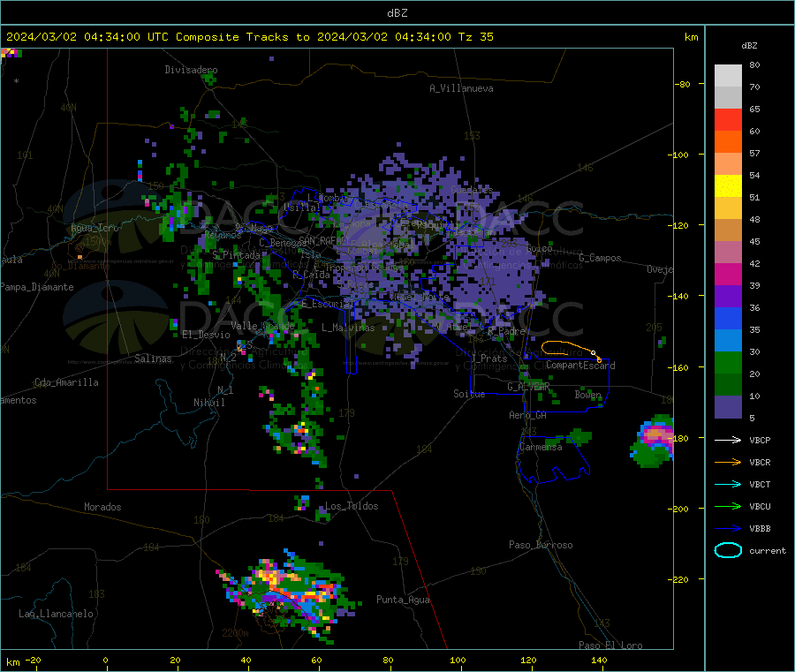Screen dimensions: 795x672
Task: Click the El_Desvio place label
Action: pyautogui.click(x=206, y=335)
